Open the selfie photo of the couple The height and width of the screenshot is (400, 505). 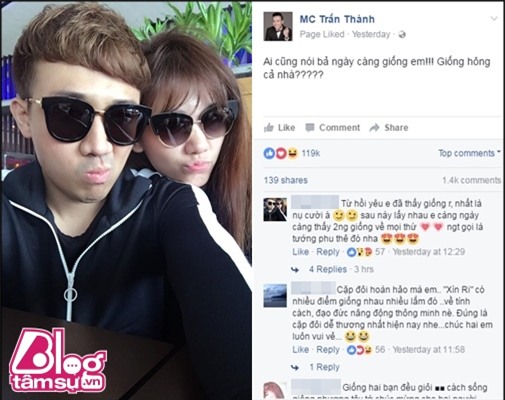(127, 200)
